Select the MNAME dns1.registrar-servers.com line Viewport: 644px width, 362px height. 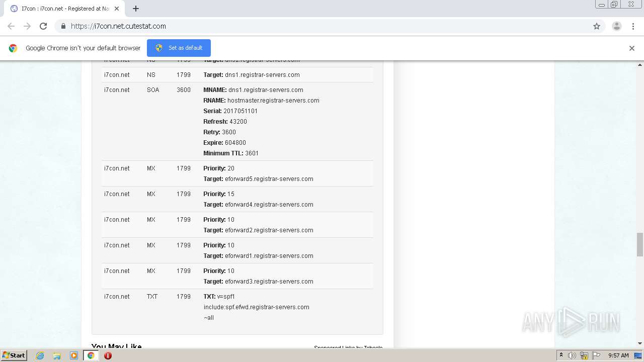click(253, 90)
